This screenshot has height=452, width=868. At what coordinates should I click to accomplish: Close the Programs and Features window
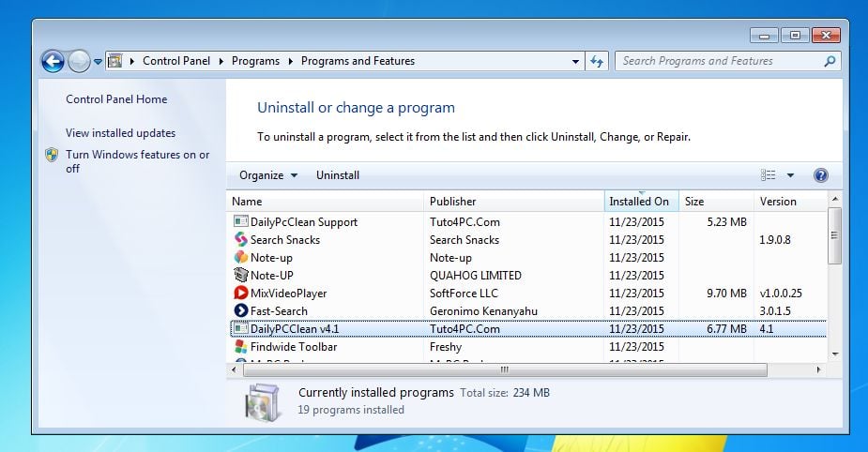tap(826, 36)
